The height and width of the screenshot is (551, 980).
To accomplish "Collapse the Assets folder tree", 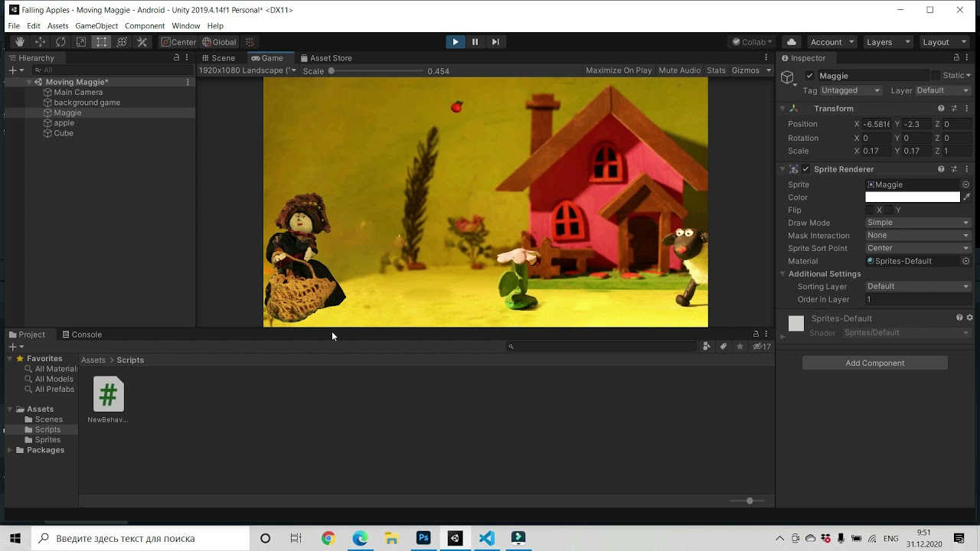I will [11, 409].
